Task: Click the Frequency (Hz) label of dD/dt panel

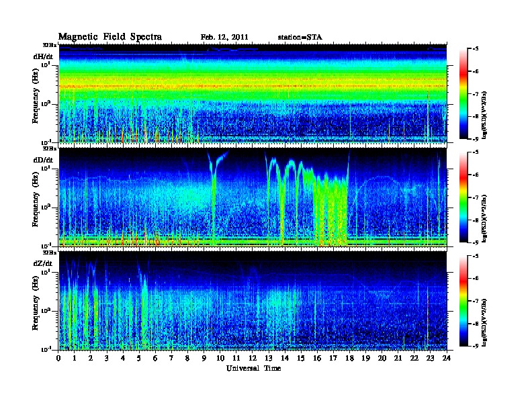Action: pyautogui.click(x=36, y=199)
